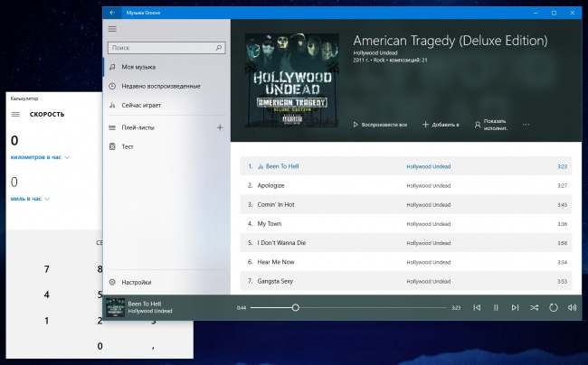The height and width of the screenshot is (365, 588).
Task: Open the Hollywood Undead artist link under album title
Action: [x=375, y=52]
